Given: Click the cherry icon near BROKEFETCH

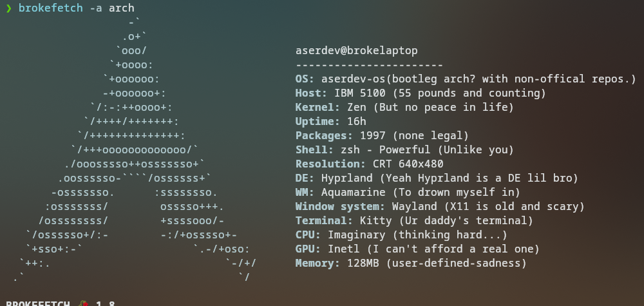Looking at the screenshot, I should click(83, 303).
